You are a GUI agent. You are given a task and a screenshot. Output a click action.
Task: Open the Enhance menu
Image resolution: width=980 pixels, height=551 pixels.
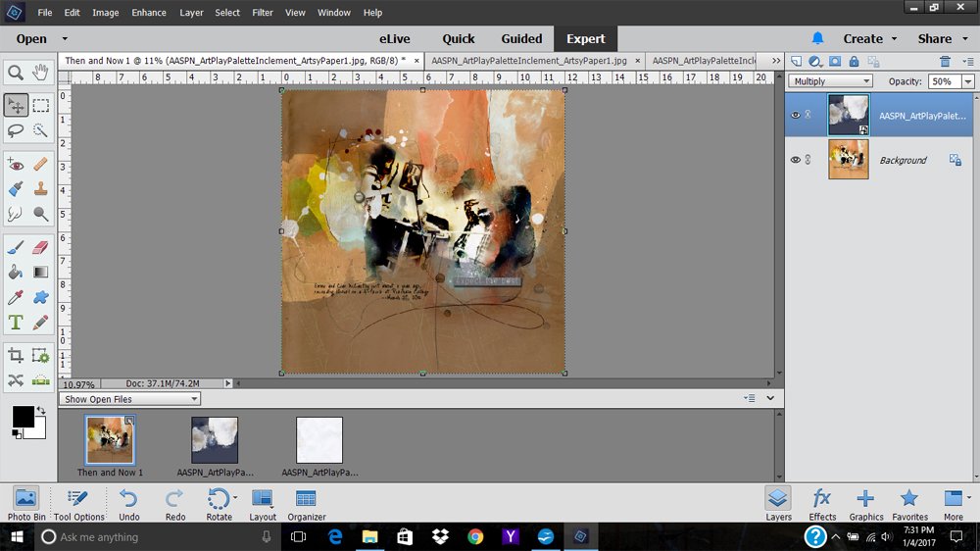coord(149,13)
